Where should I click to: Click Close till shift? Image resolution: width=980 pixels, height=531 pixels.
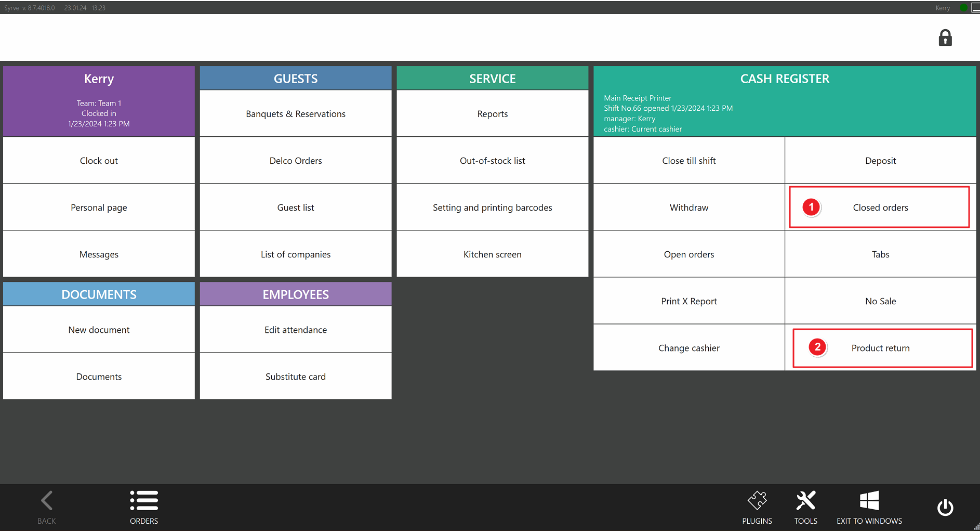click(688, 161)
